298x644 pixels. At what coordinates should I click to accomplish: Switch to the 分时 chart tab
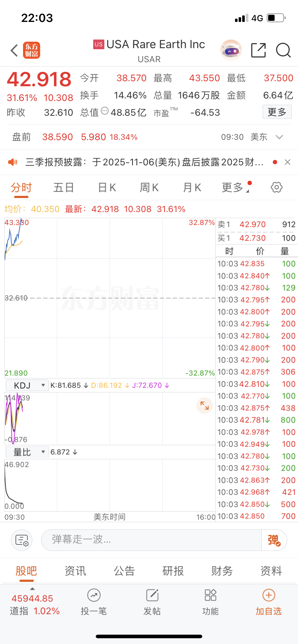[x=21, y=187]
